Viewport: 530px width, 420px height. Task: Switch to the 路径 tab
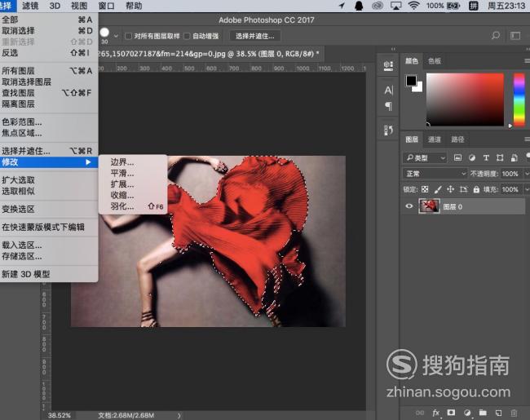pyautogui.click(x=457, y=139)
